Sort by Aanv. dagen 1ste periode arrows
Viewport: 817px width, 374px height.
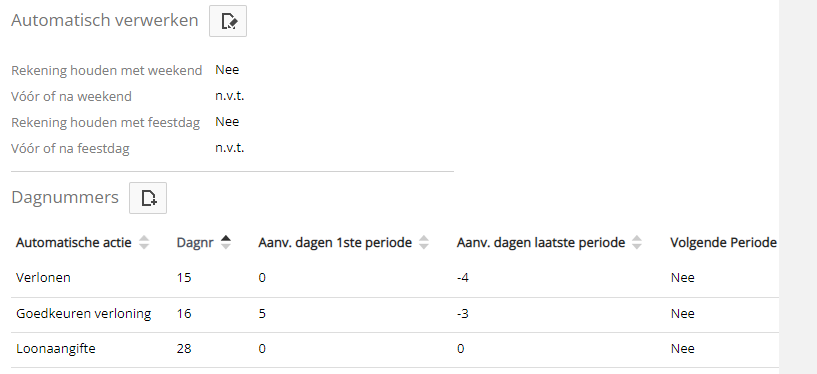[x=424, y=242]
